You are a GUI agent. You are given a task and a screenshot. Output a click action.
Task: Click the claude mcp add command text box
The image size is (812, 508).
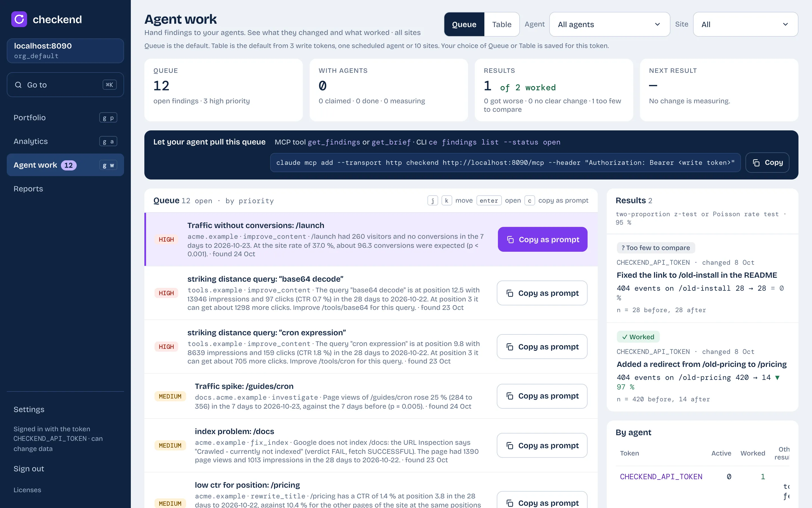point(505,163)
